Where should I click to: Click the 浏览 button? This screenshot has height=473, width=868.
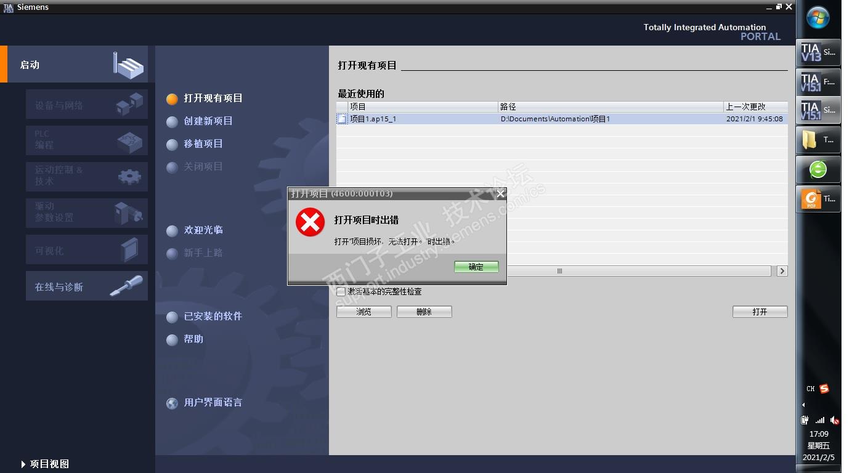click(x=364, y=312)
